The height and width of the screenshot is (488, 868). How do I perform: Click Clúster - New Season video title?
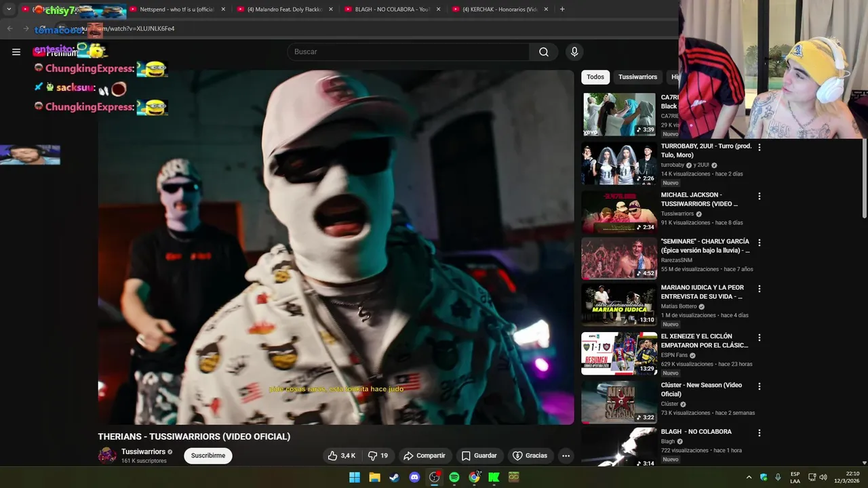(x=701, y=390)
